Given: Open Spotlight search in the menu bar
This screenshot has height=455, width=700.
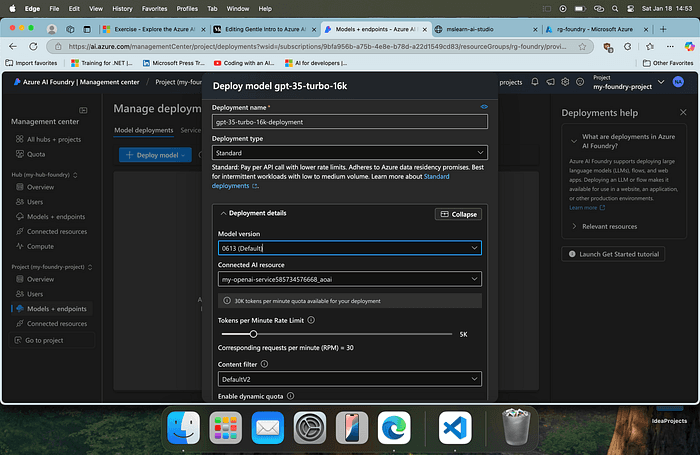Looking at the screenshot, I should pyautogui.click(x=615, y=8).
